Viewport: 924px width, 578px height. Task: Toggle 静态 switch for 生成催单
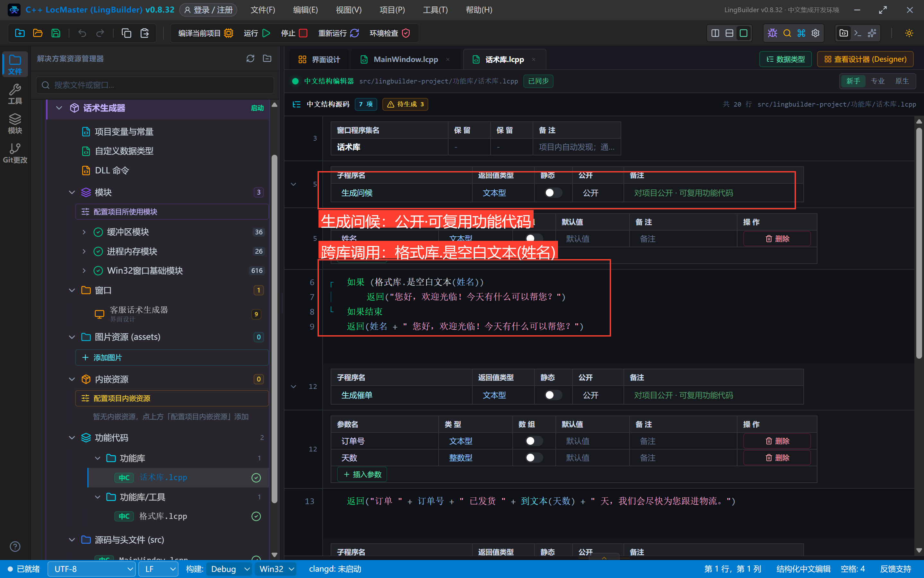click(553, 395)
